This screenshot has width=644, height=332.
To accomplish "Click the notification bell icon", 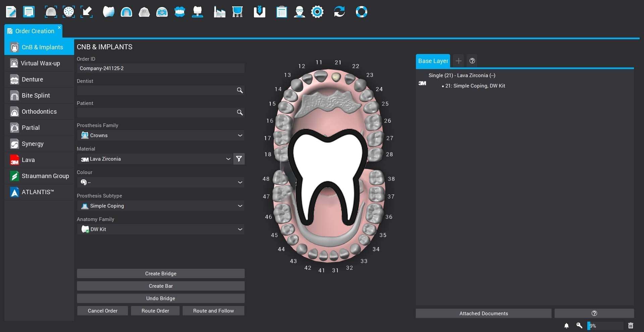I will coord(567,326).
